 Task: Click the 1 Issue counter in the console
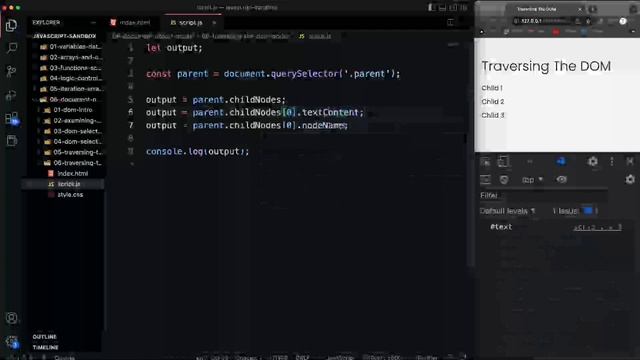point(575,211)
